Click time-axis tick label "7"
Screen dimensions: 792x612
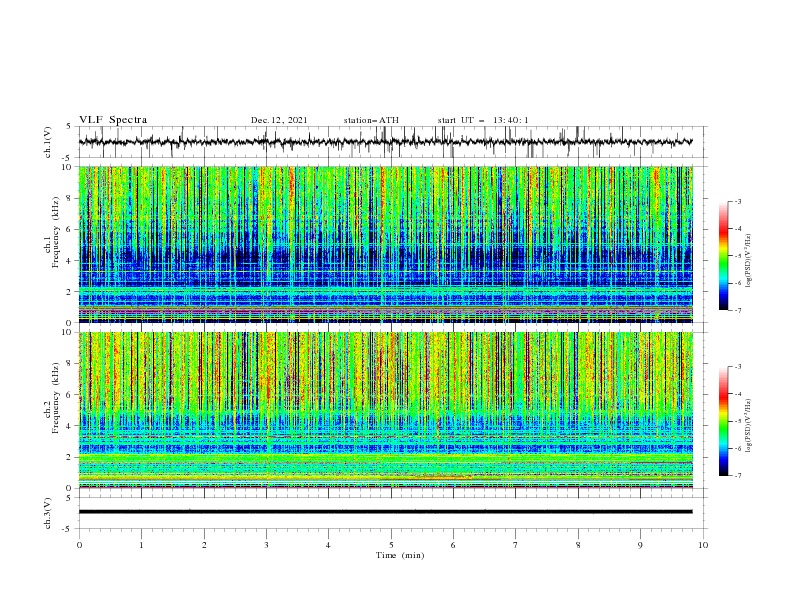coord(516,545)
